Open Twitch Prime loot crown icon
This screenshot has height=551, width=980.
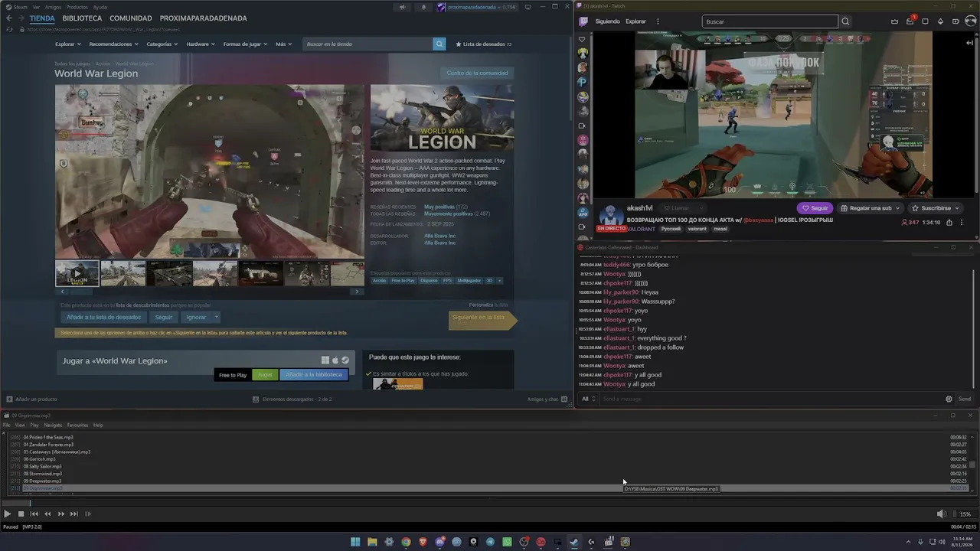click(894, 21)
